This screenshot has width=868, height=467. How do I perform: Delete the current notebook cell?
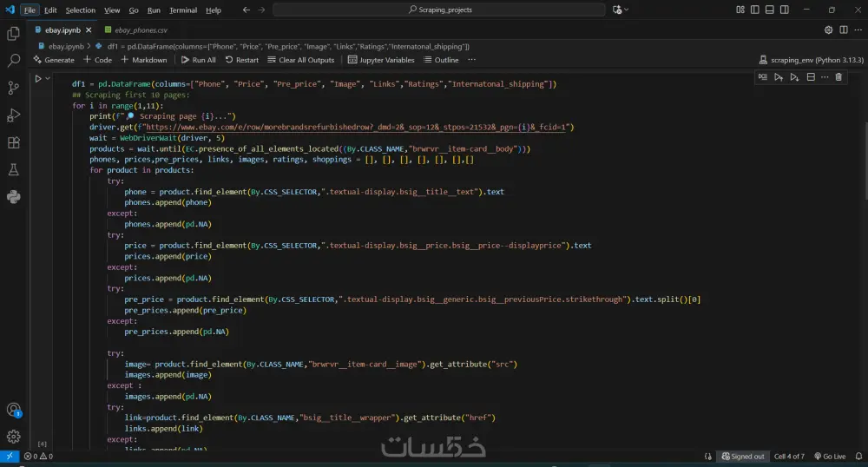click(838, 77)
